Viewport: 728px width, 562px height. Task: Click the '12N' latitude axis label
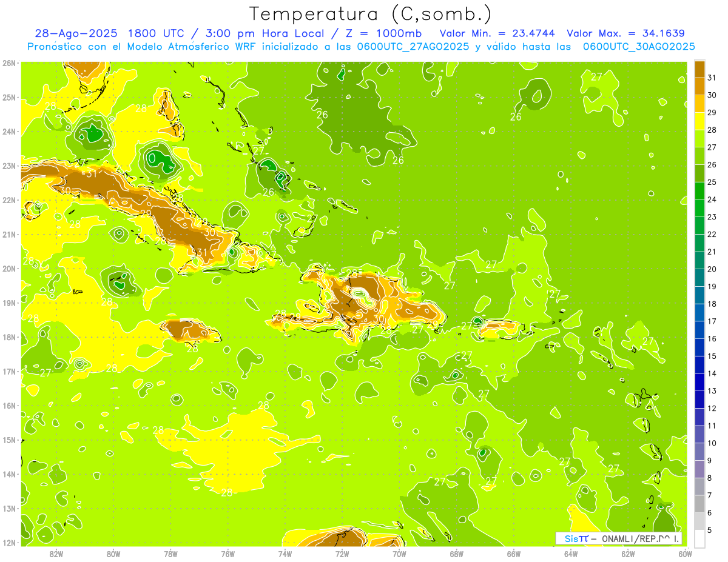9,543
